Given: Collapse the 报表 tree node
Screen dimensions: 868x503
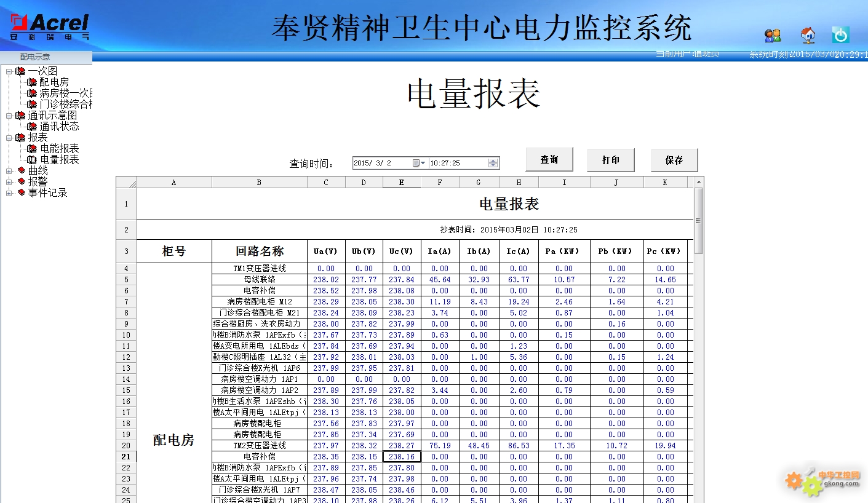Looking at the screenshot, I should pos(9,138).
